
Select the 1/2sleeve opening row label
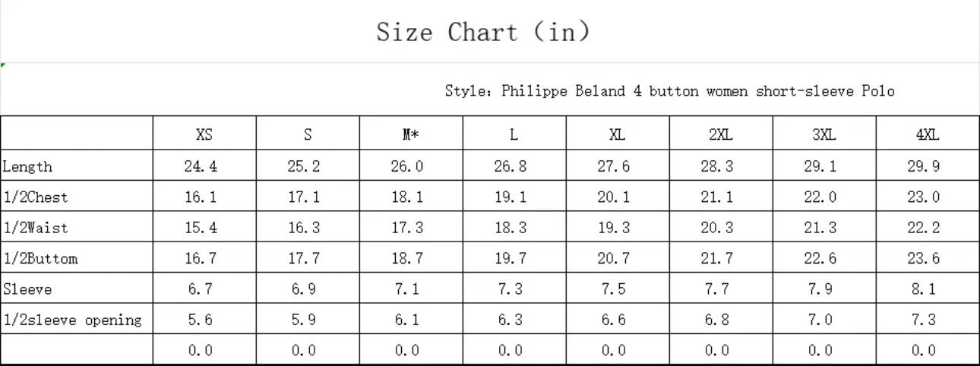72,320
